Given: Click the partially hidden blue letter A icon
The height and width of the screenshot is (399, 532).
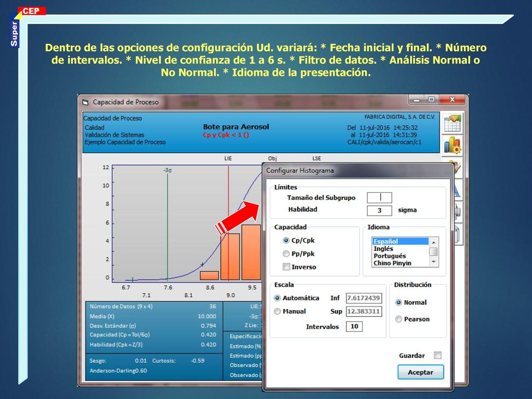Looking at the screenshot, I should [x=457, y=189].
